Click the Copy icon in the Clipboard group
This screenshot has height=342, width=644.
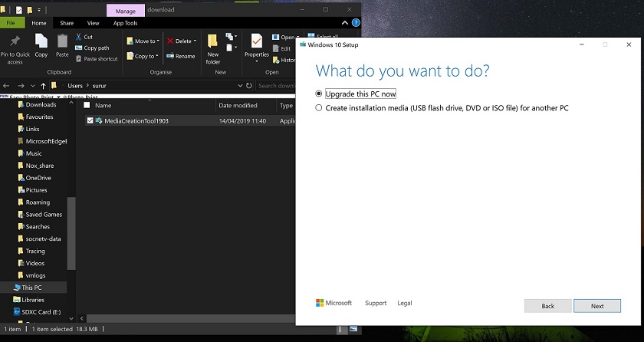pyautogui.click(x=41, y=41)
